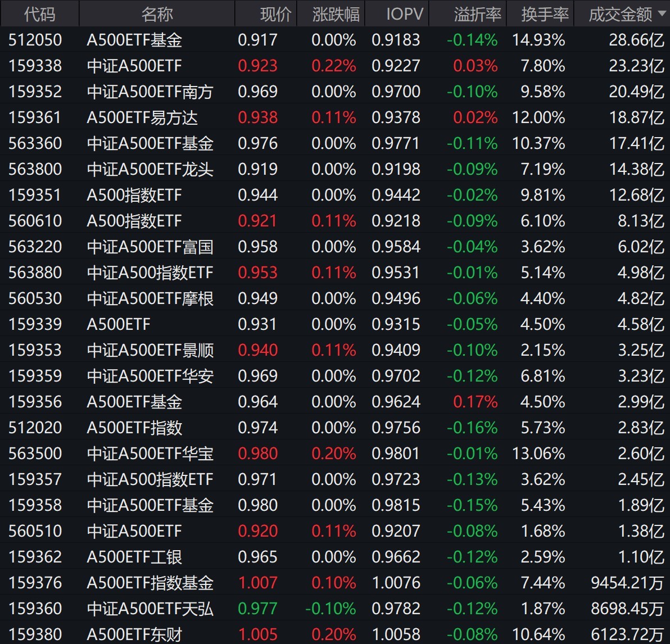
Task: Click IOPV value 1.0076
Action: tap(396, 583)
